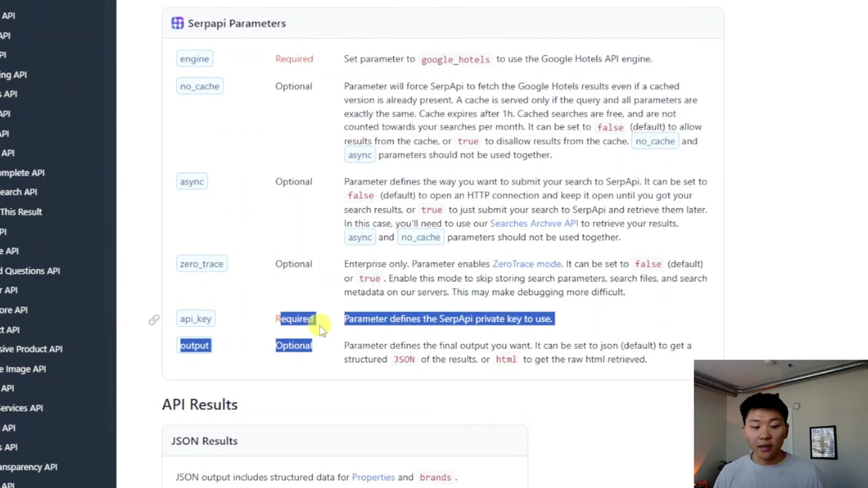Open the ZeroTrace mode link
Screen dimensions: 868x488
tap(527, 264)
